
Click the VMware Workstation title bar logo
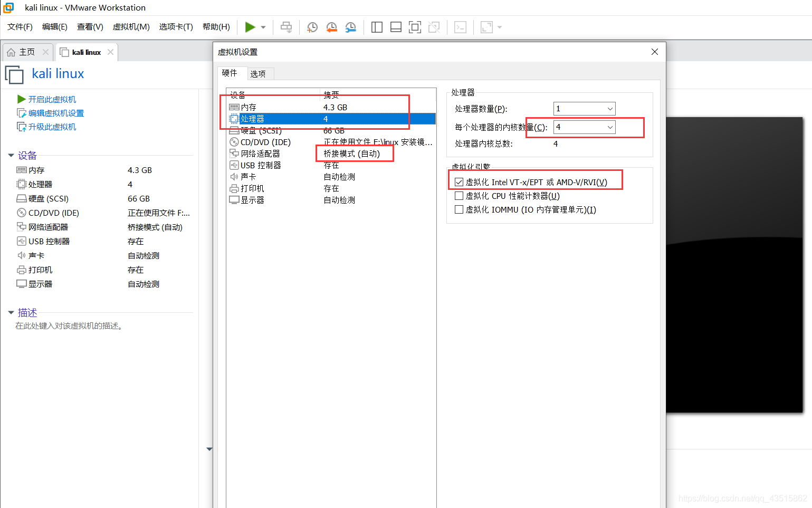(8, 7)
